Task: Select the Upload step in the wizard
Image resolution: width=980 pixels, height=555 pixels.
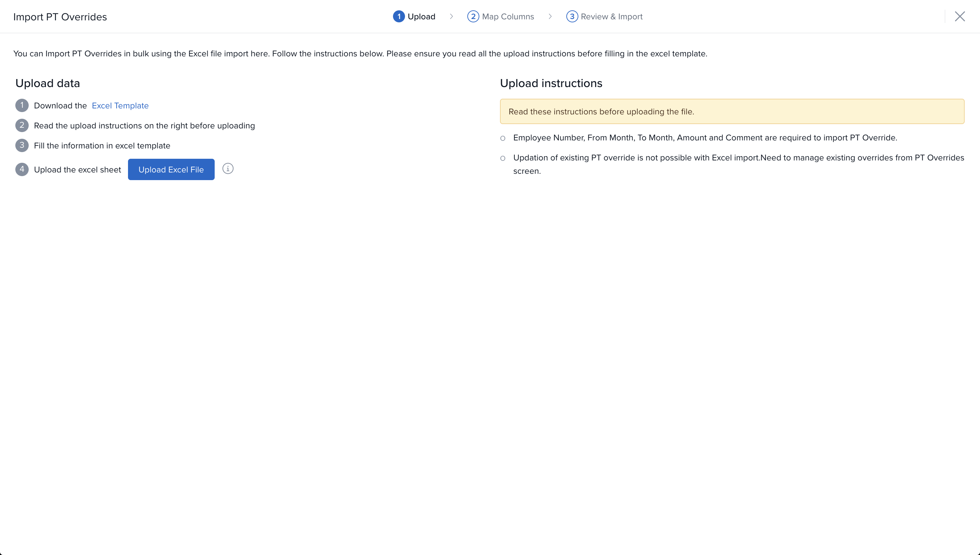Action: [421, 16]
